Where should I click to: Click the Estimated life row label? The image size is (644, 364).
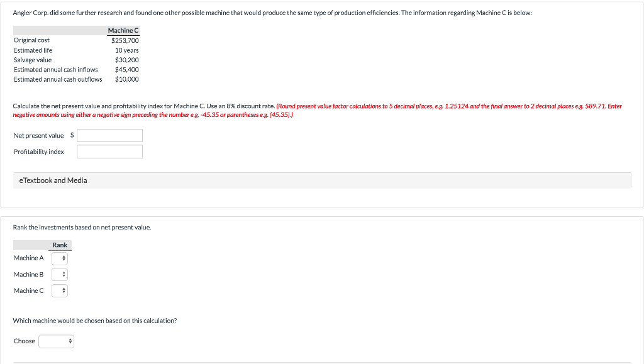(33, 50)
